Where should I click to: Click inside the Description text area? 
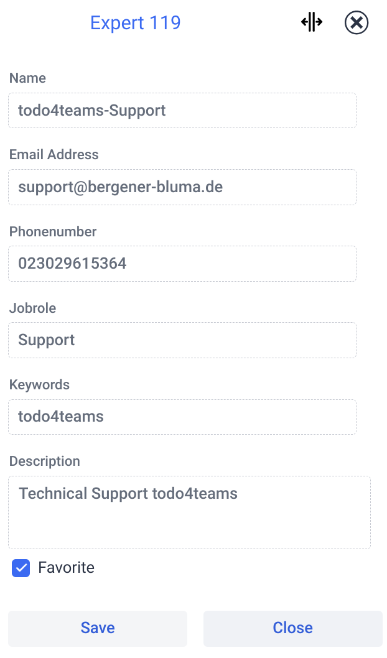pyautogui.click(x=190, y=512)
